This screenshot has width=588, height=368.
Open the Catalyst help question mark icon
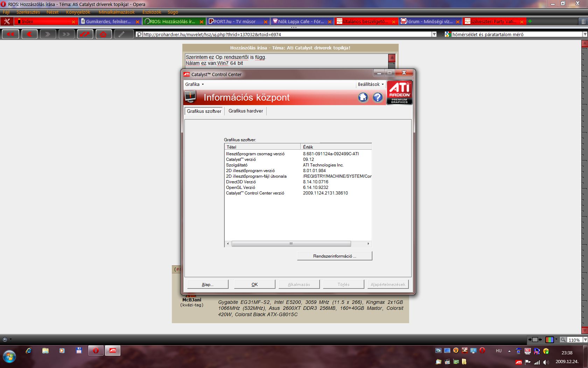pyautogui.click(x=378, y=97)
